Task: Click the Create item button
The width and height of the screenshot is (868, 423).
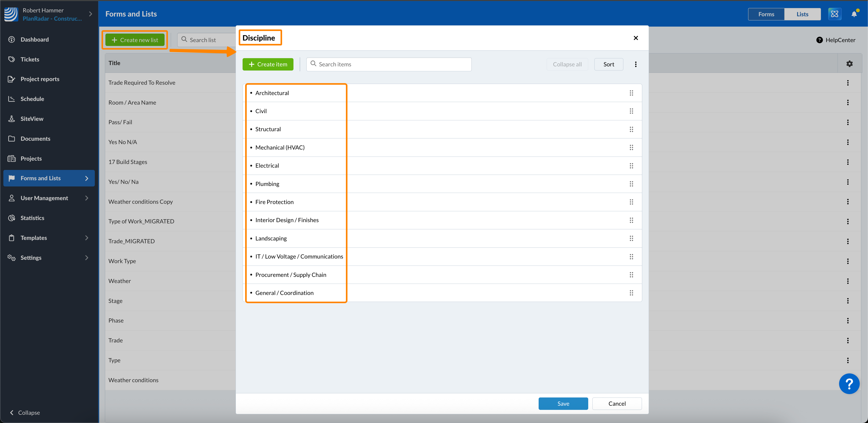Action: (268, 64)
